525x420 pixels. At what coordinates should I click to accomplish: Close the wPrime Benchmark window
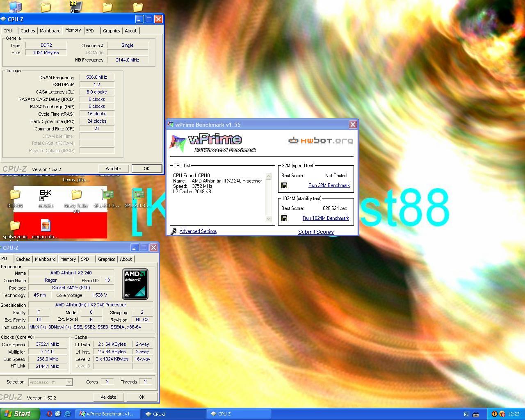point(353,124)
